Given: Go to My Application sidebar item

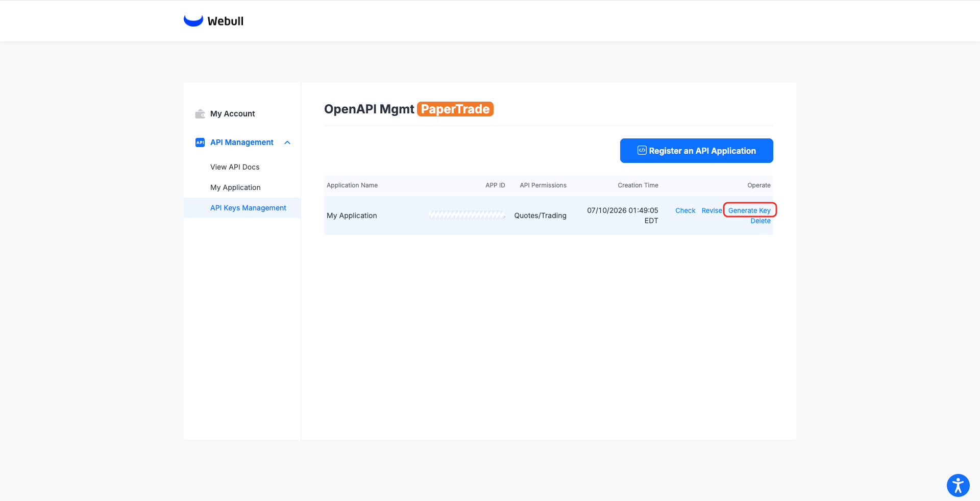Looking at the screenshot, I should (x=235, y=187).
